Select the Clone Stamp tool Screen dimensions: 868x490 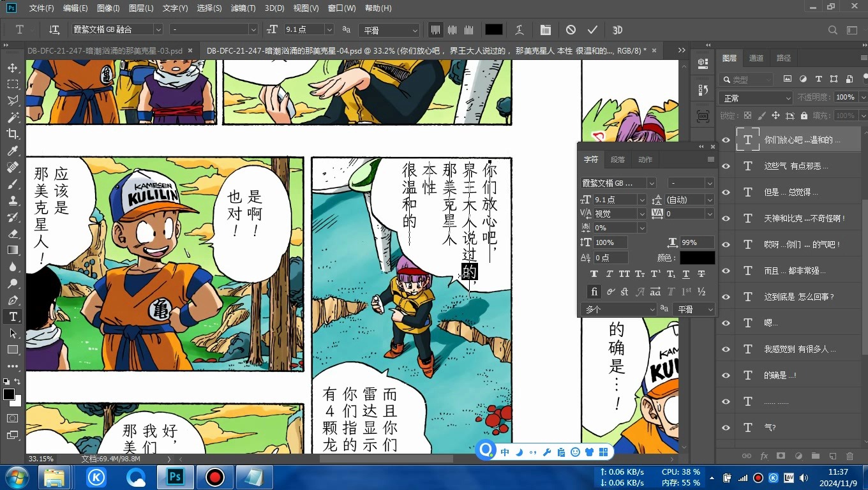click(x=12, y=200)
